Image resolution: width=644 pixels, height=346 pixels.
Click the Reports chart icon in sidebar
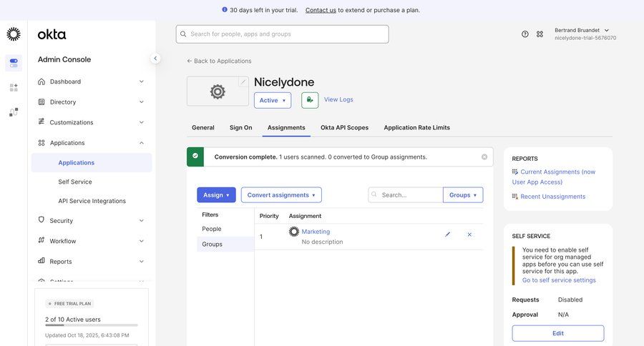41,261
